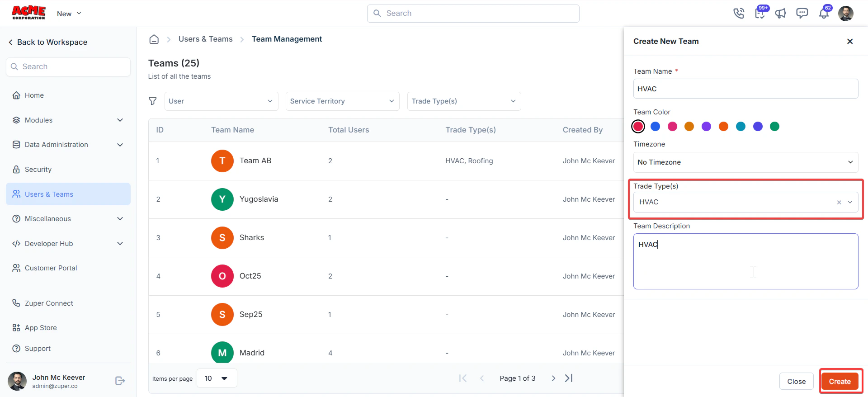Click the Yugoslavia team avatar circle
868x397 pixels.
[222, 199]
